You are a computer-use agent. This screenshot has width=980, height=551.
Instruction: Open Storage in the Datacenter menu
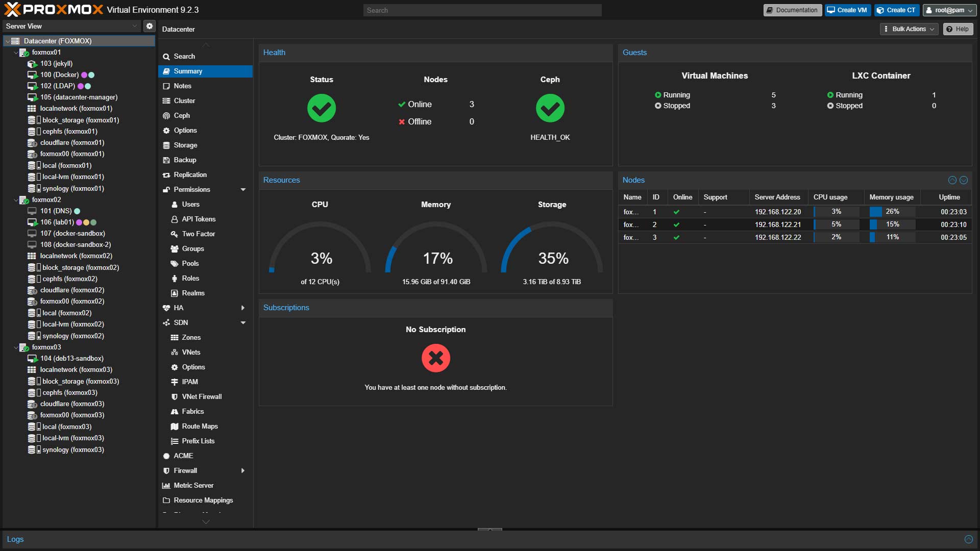[x=205, y=145]
